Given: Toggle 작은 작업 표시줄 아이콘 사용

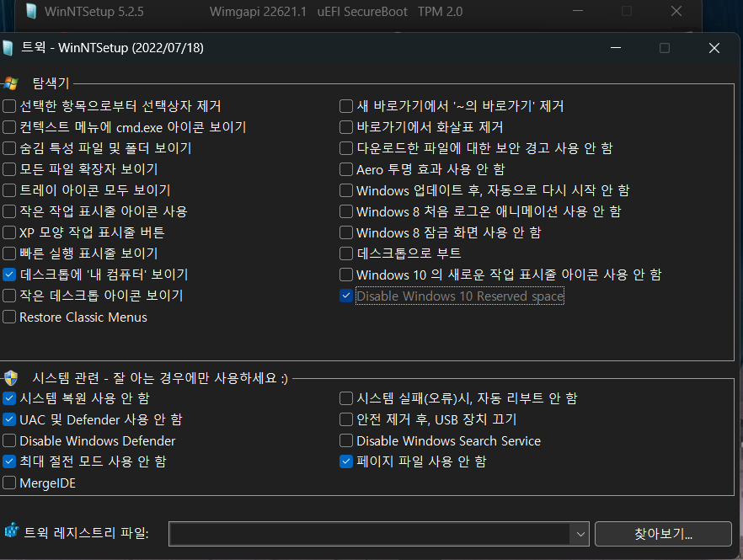Looking at the screenshot, I should click(9, 211).
